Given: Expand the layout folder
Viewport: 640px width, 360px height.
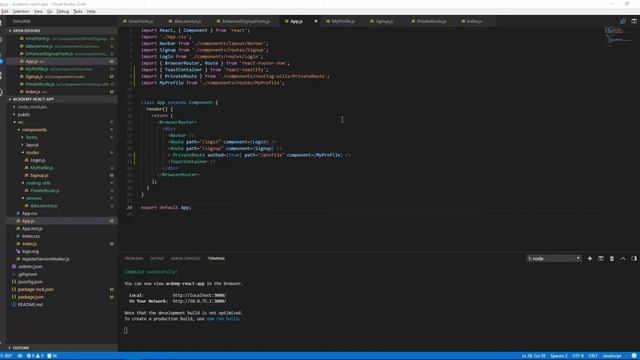Looking at the screenshot, I should point(32,145).
